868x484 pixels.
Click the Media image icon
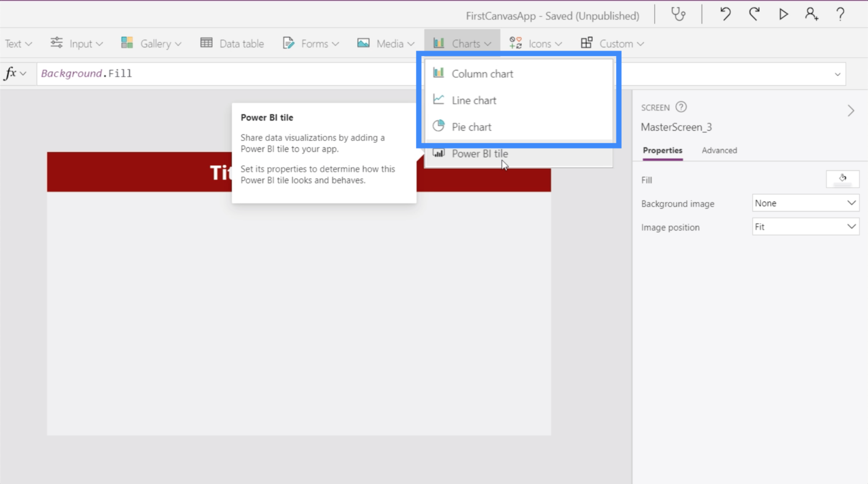(363, 43)
